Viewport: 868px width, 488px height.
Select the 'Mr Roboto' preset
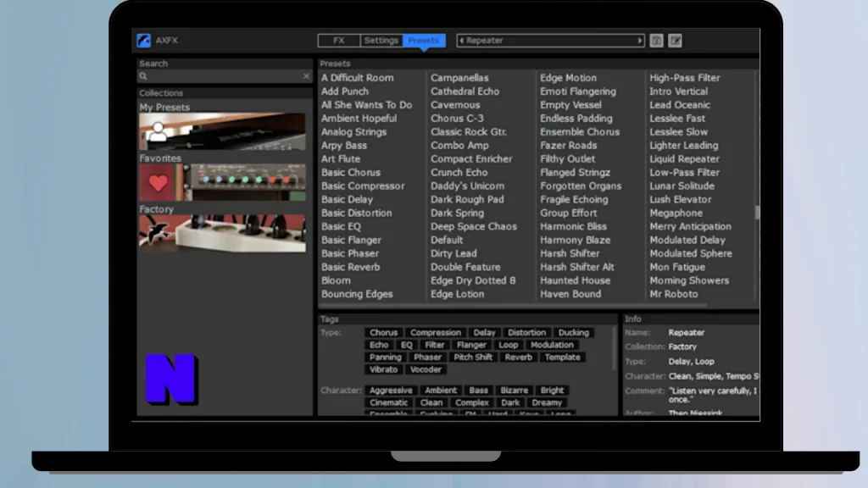pyautogui.click(x=674, y=294)
